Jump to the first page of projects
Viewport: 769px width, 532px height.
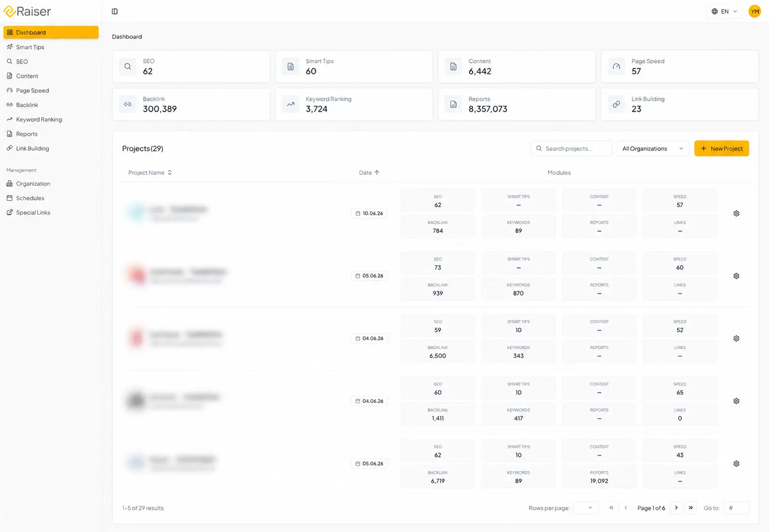click(x=611, y=508)
